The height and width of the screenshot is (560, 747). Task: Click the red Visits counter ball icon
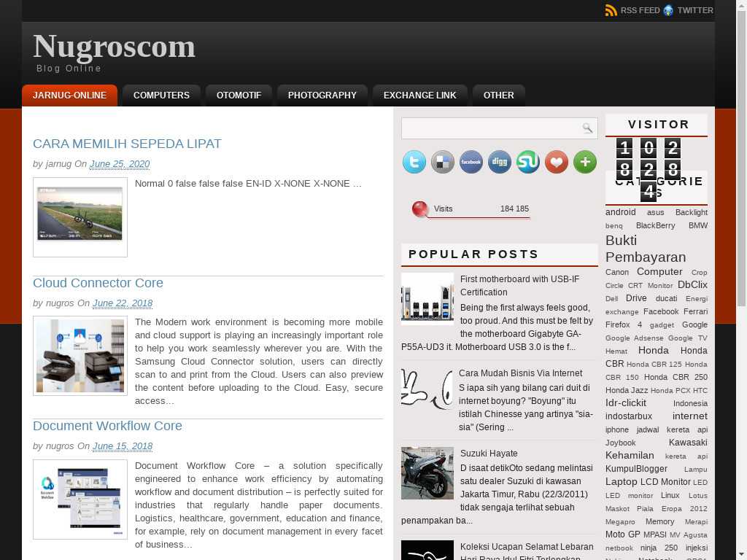point(419,209)
